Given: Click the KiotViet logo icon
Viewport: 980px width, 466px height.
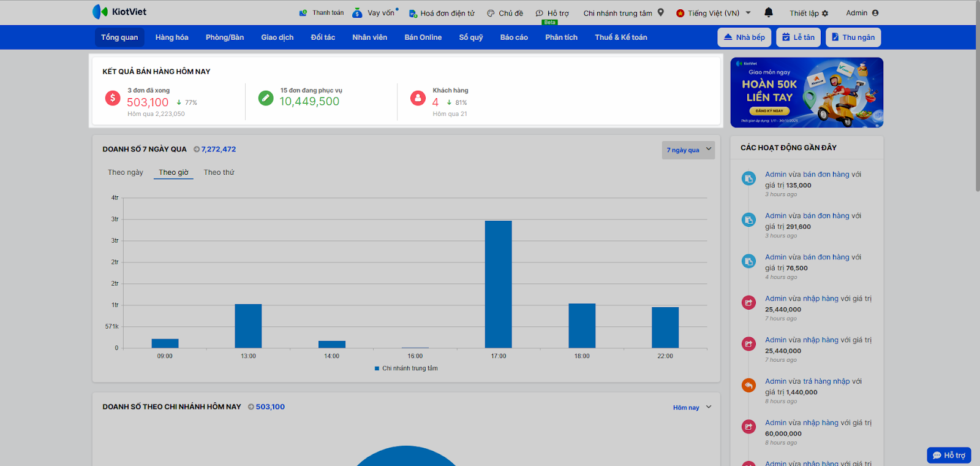Looking at the screenshot, I should 100,12.
